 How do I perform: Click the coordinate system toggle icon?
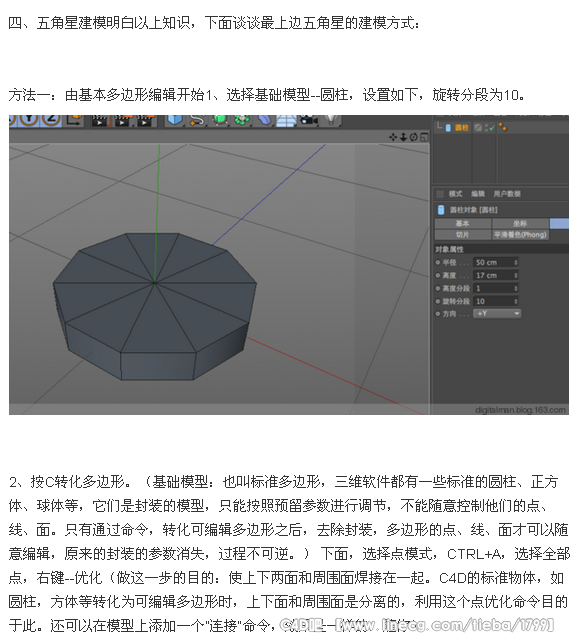[74, 120]
